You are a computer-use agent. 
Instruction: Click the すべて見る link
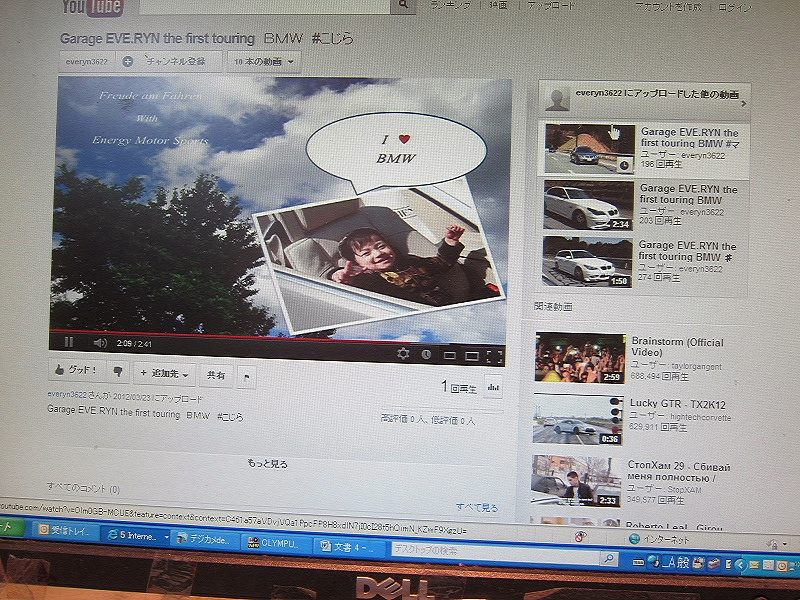coord(477,507)
